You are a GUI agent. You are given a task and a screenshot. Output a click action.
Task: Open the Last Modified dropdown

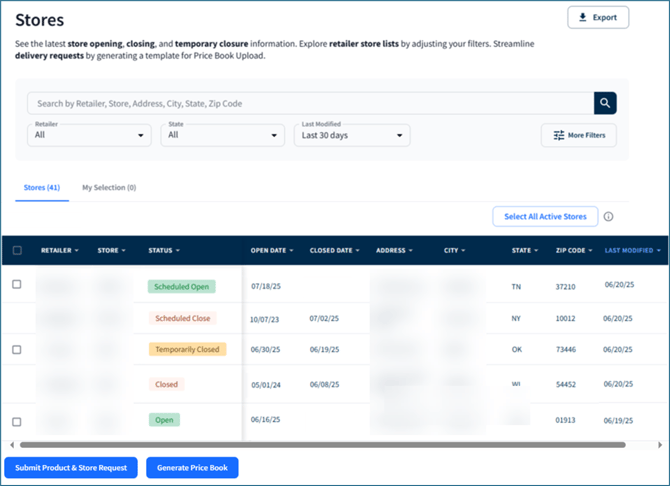352,135
